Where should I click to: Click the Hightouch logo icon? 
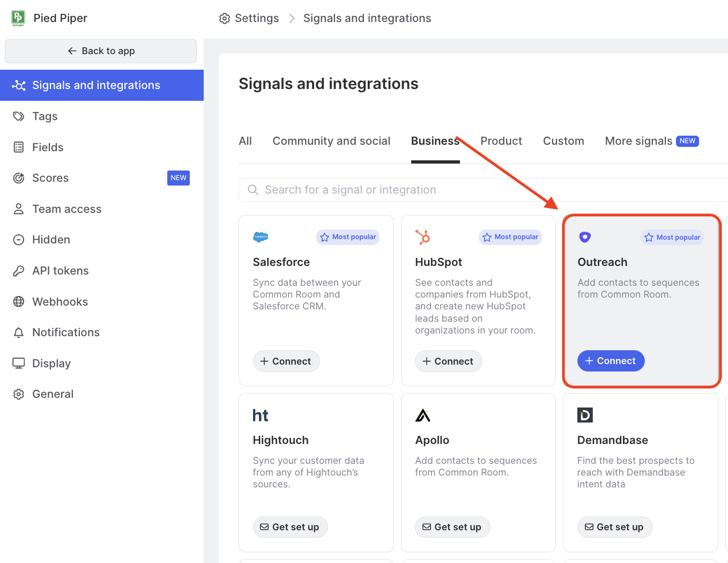pos(261,416)
